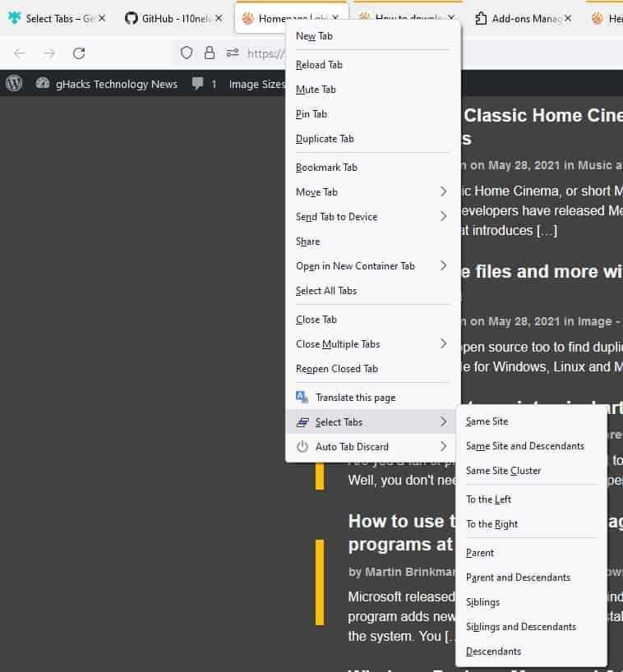Viewport: 623px width, 672px height.
Task: Choose Siblings and Descendants entry
Action: click(x=531, y=627)
